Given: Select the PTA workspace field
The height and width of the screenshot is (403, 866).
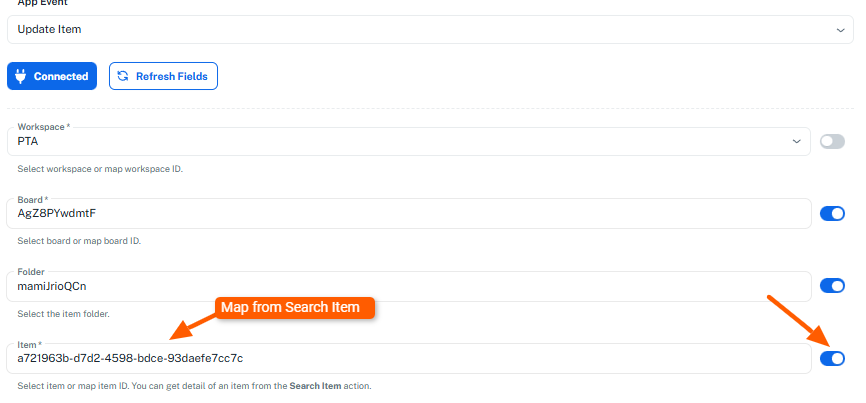Looking at the screenshot, I should click(400, 141).
